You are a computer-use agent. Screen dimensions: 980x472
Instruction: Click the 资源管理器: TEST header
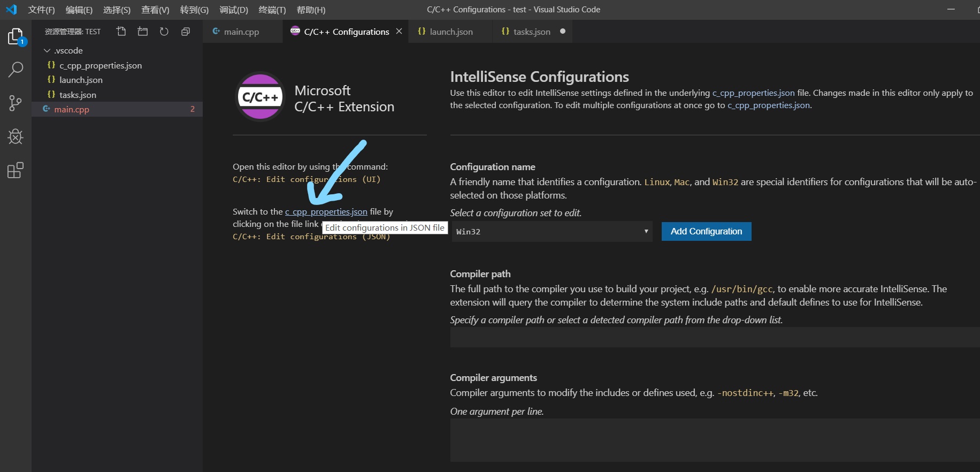pyautogui.click(x=73, y=32)
